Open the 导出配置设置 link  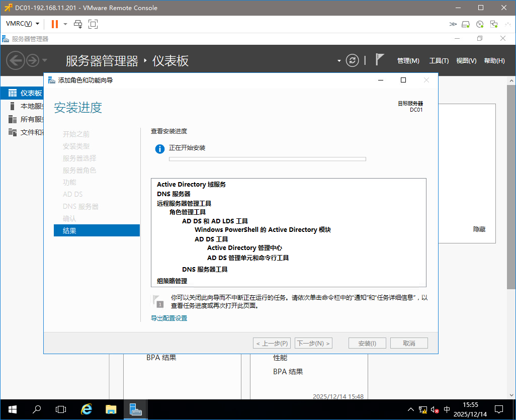(x=169, y=318)
